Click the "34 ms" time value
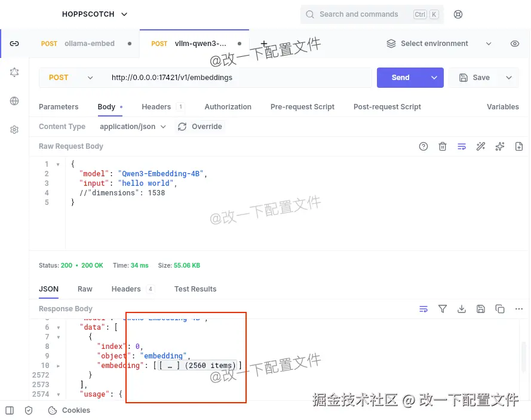Screen dimensions: 531x420 point(140,265)
